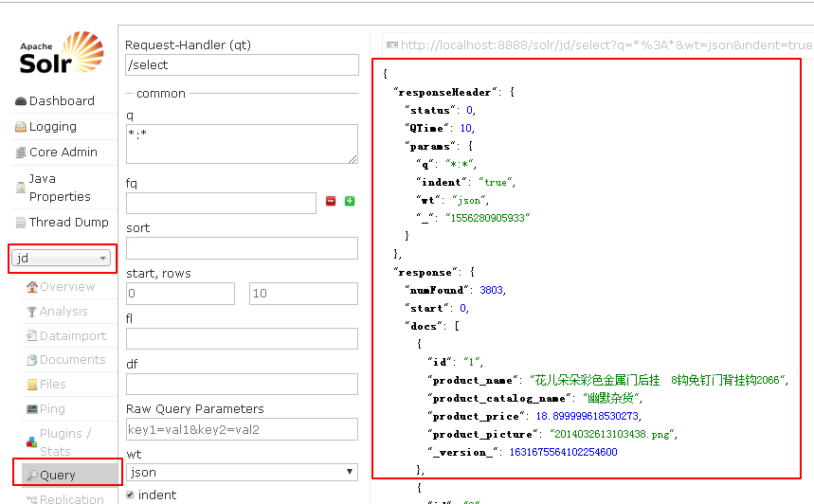The image size is (814, 504).
Task: Open the Replication link
Action: pyautogui.click(x=72, y=499)
